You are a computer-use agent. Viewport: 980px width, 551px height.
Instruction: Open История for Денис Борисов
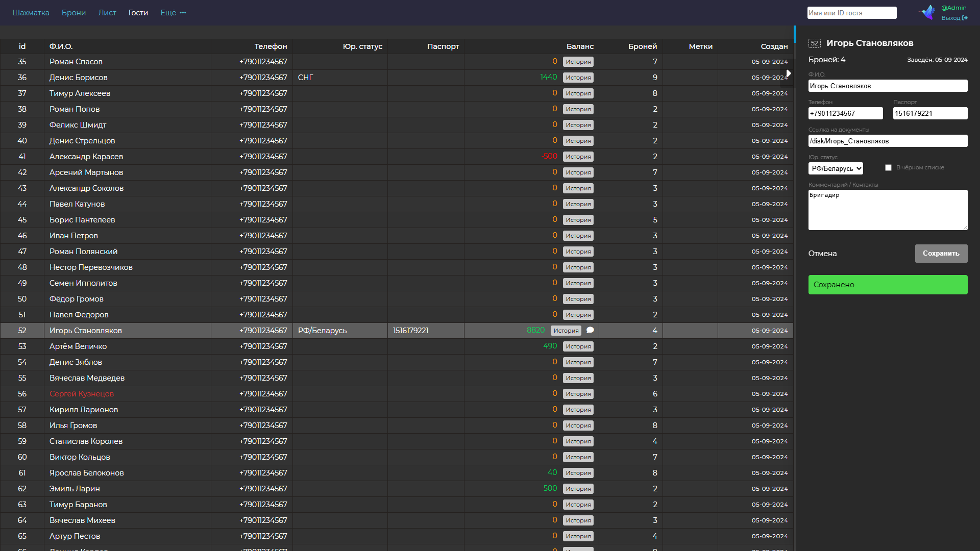point(578,78)
